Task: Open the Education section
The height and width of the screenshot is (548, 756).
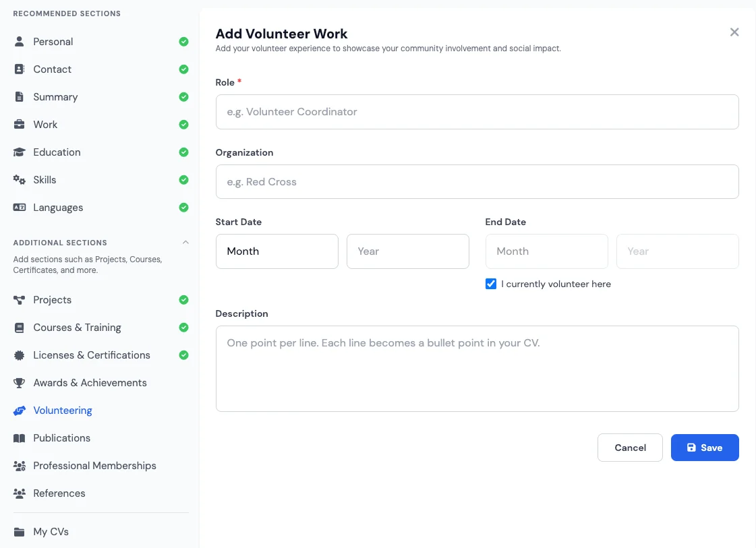Action: (100, 152)
